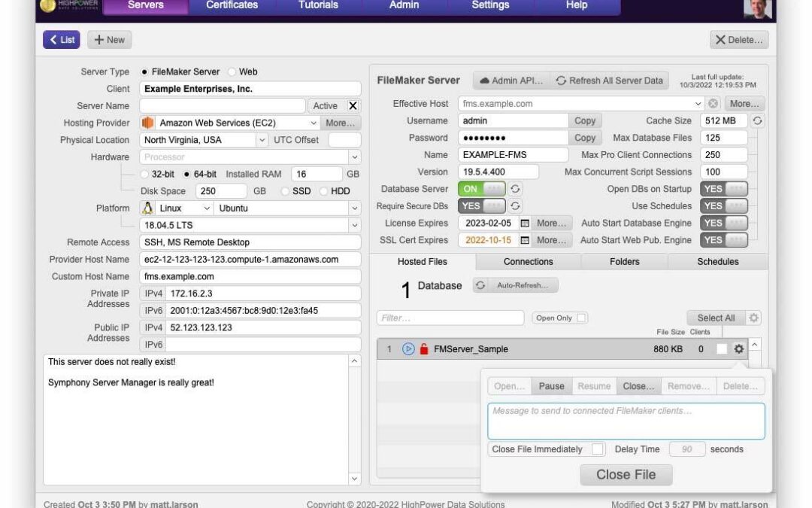Choose the 64-bit hardware option
This screenshot has height=508, width=812.
[x=186, y=174]
